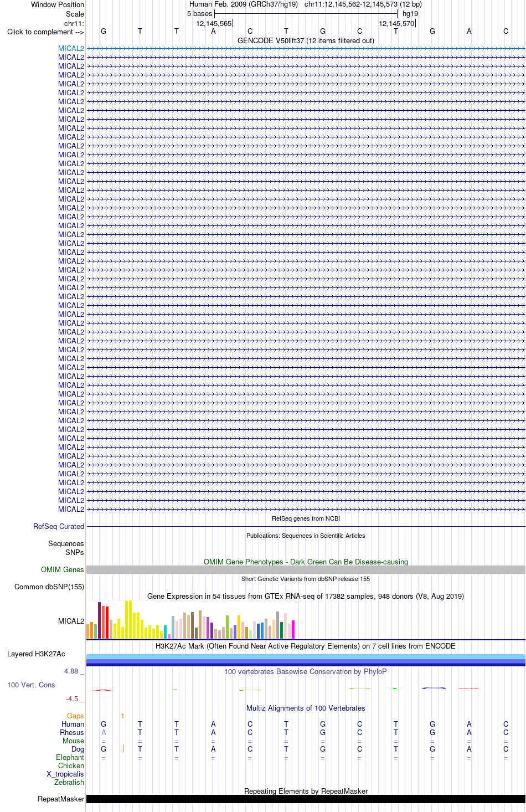This screenshot has width=526, height=812.
Task: Click the 12,145,565 position marker
Action: coord(214,23)
